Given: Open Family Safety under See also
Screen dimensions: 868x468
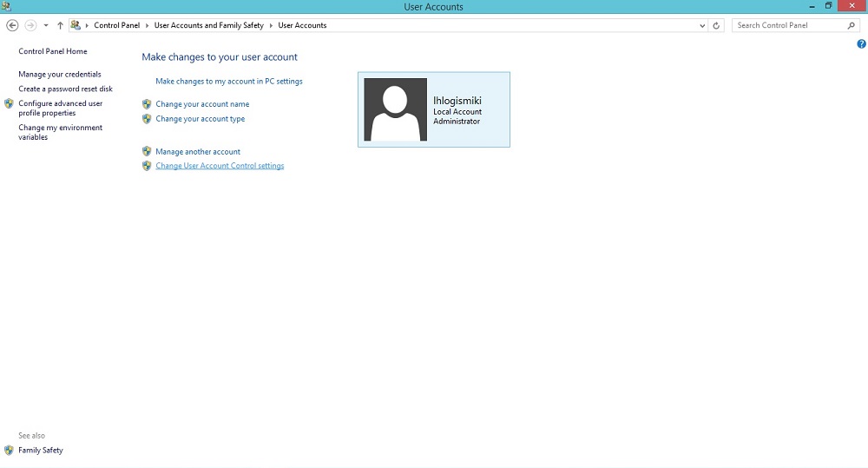Looking at the screenshot, I should [41, 451].
